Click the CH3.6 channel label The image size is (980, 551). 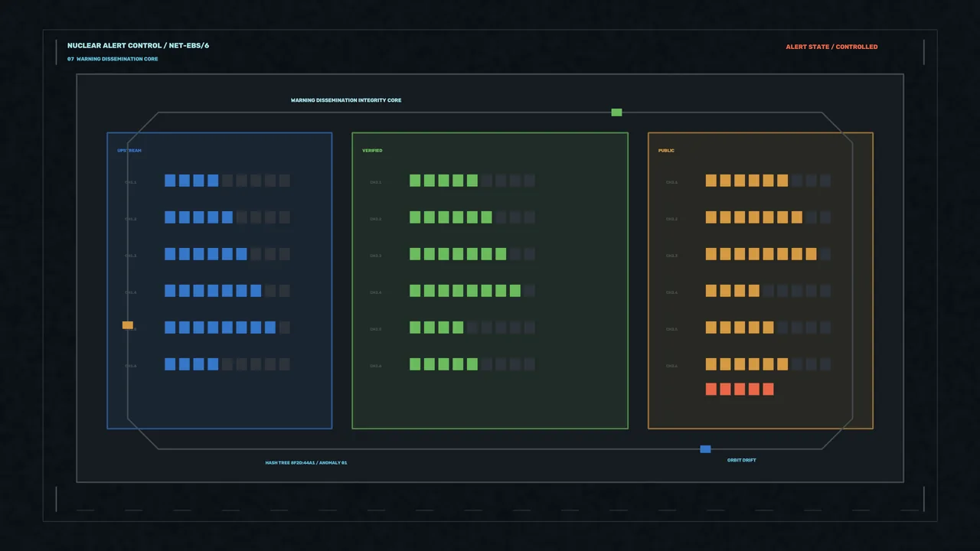click(671, 366)
